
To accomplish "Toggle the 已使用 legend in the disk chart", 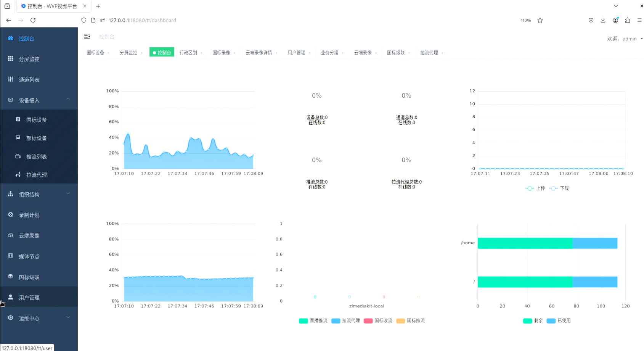I will click(x=559, y=321).
